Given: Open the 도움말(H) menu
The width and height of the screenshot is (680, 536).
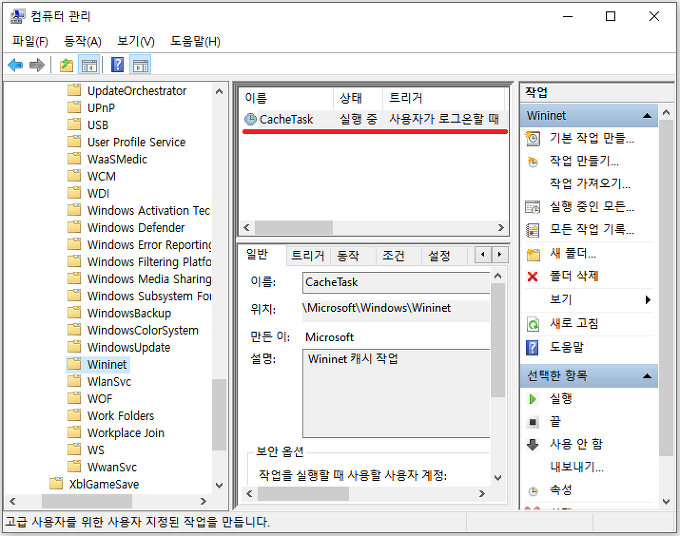Looking at the screenshot, I should coord(195,41).
